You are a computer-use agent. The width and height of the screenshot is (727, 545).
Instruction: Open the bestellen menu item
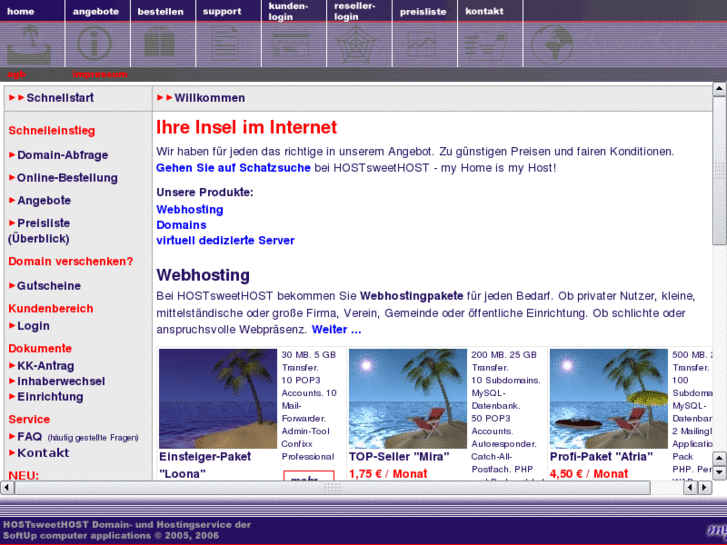(x=160, y=12)
